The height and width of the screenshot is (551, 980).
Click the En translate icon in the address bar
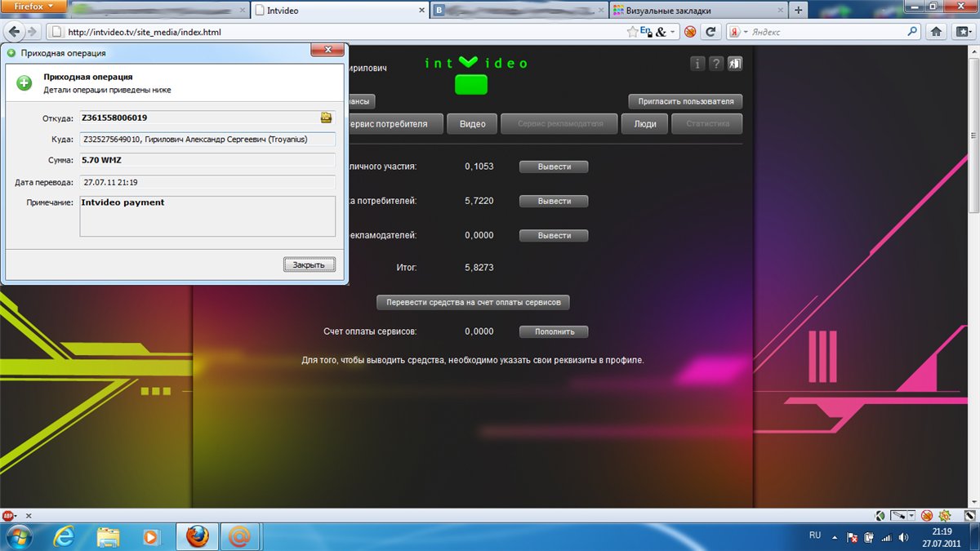point(646,32)
